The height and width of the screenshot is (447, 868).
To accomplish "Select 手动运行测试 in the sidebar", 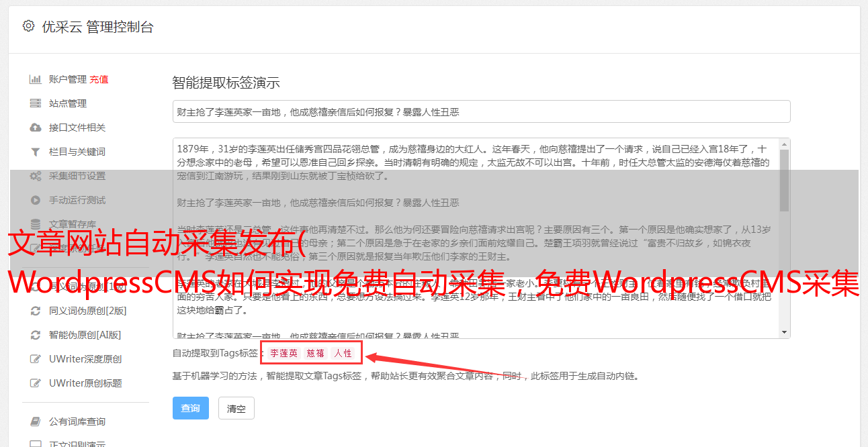I will pyautogui.click(x=77, y=200).
